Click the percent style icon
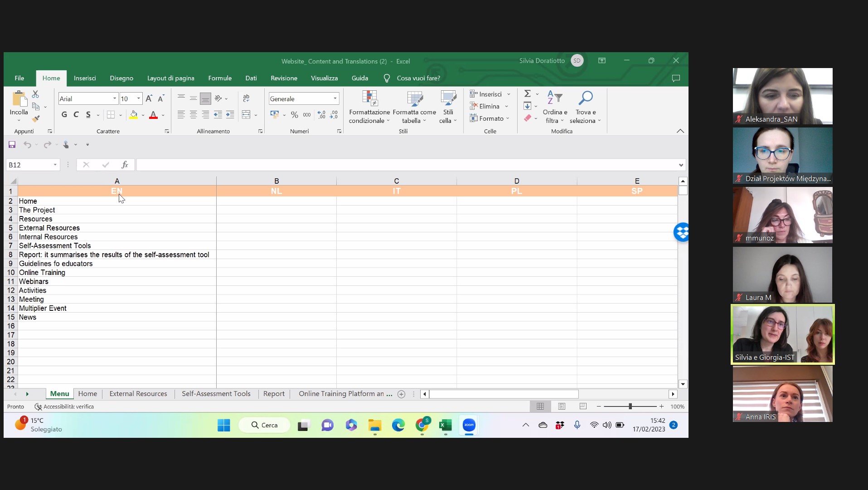 pyautogui.click(x=295, y=115)
